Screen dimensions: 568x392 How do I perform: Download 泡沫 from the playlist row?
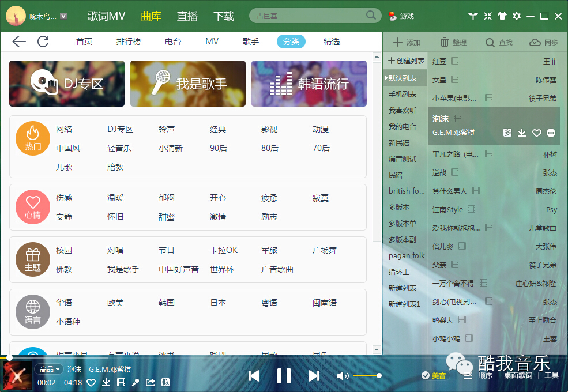point(522,133)
